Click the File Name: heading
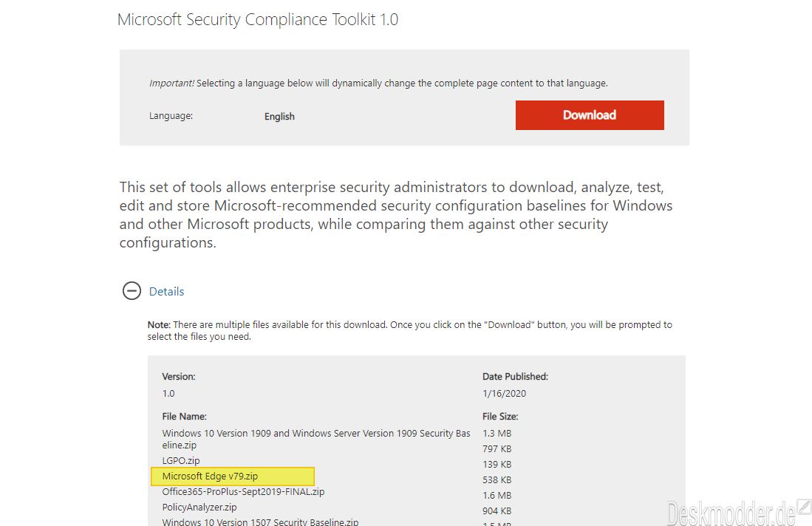Screen dimensions: 812x526 185,416
